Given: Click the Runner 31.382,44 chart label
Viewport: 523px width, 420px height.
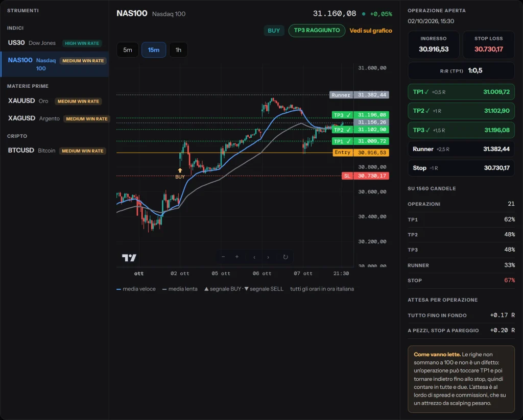Looking at the screenshot, I should pyautogui.click(x=359, y=95).
